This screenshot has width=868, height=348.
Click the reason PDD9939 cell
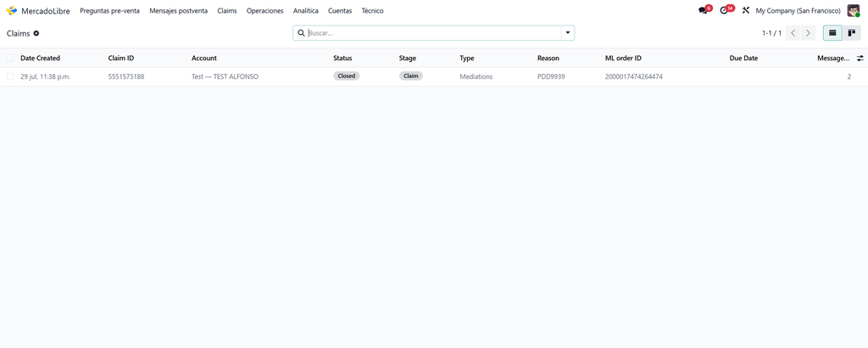pos(551,76)
